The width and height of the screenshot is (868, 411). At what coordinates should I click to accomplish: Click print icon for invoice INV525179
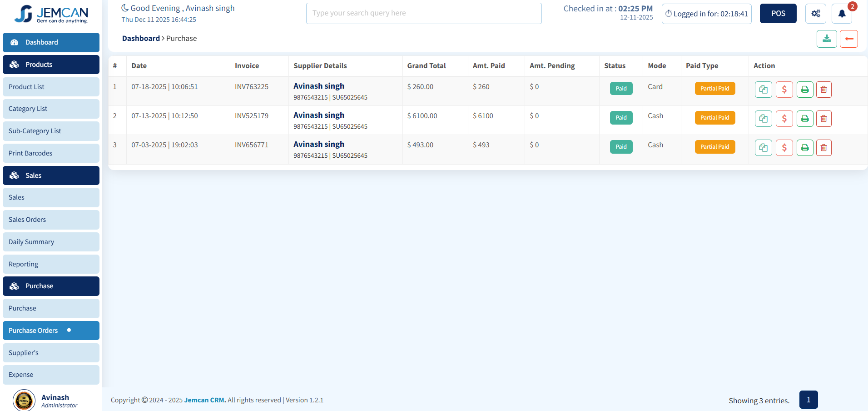pos(804,119)
